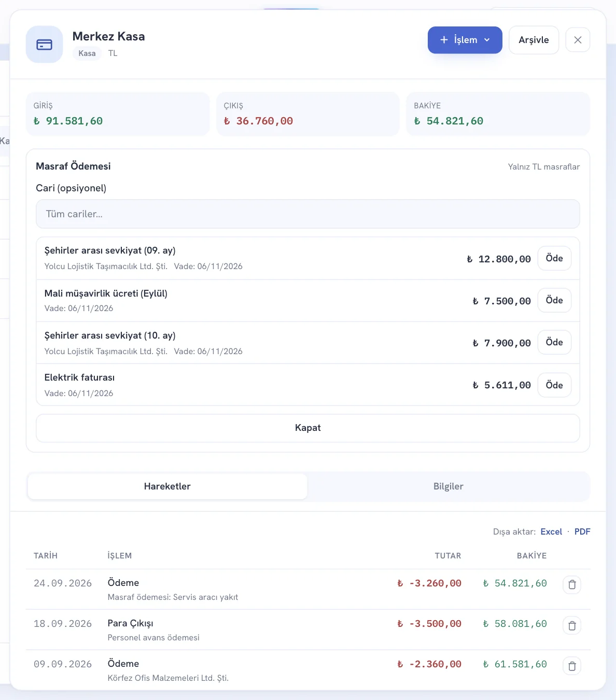
Task: Focus the Tüm cariler filter field
Action: click(308, 214)
